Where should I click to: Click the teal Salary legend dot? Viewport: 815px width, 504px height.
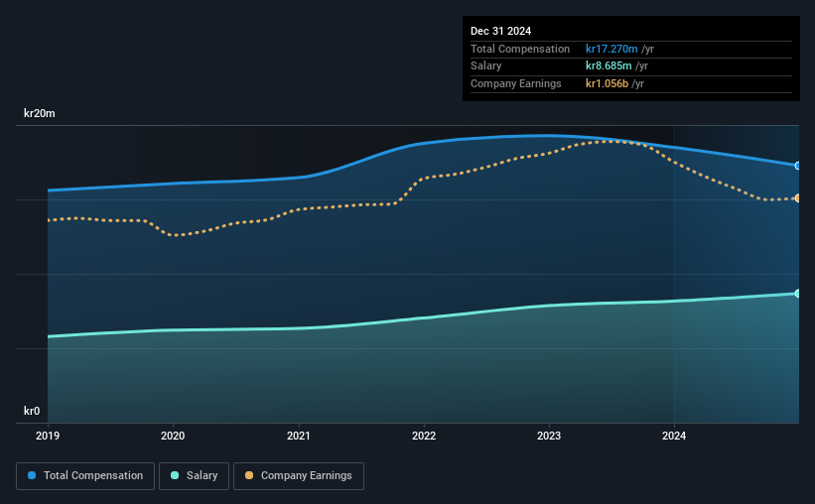click(x=175, y=475)
